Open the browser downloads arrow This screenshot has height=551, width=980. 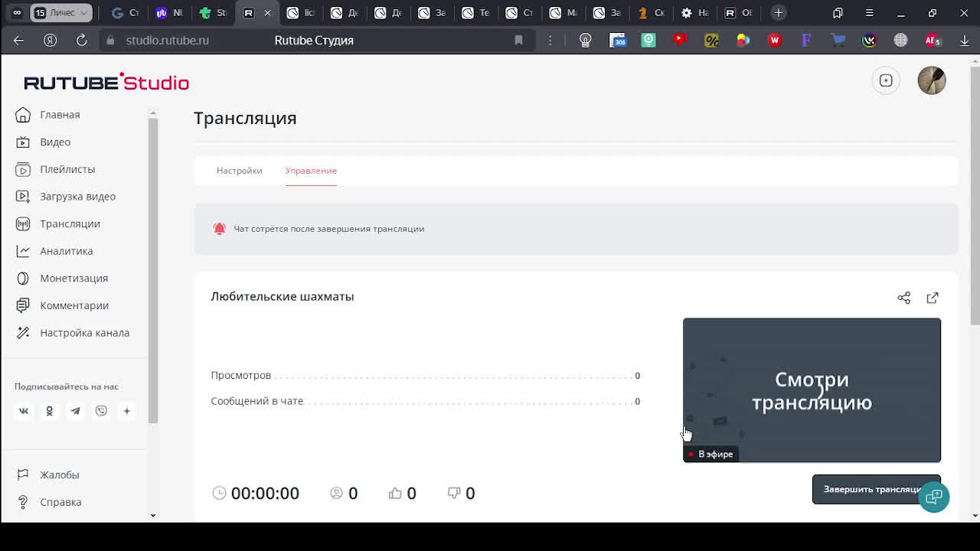coord(965,41)
